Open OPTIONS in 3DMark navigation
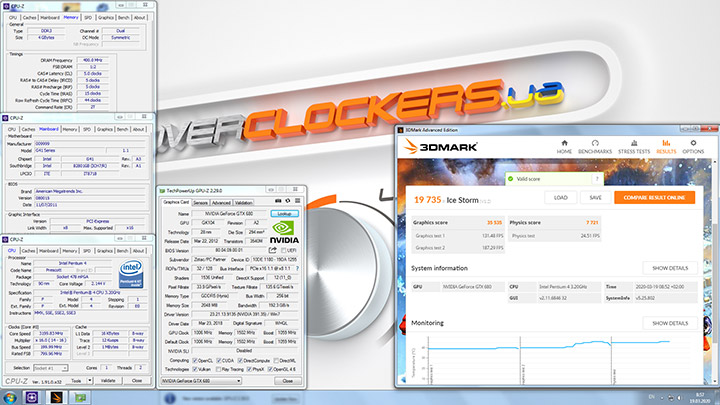 (x=693, y=147)
